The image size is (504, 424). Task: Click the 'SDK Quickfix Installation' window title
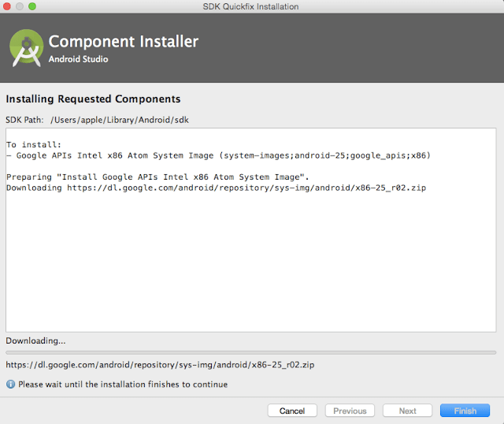(x=250, y=6)
